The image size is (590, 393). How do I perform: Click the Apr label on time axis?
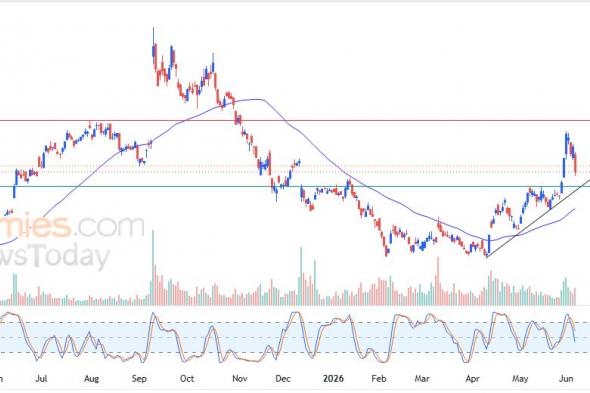pos(472,378)
